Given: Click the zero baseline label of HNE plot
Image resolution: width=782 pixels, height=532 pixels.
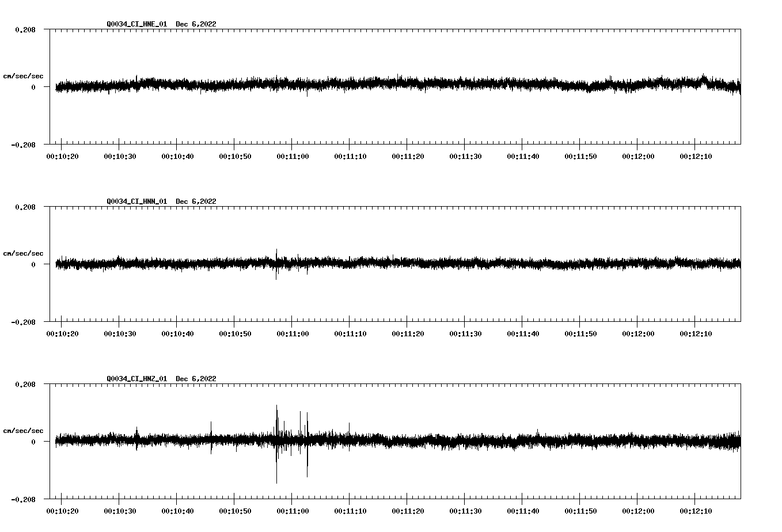Looking at the screenshot, I should (33, 87).
